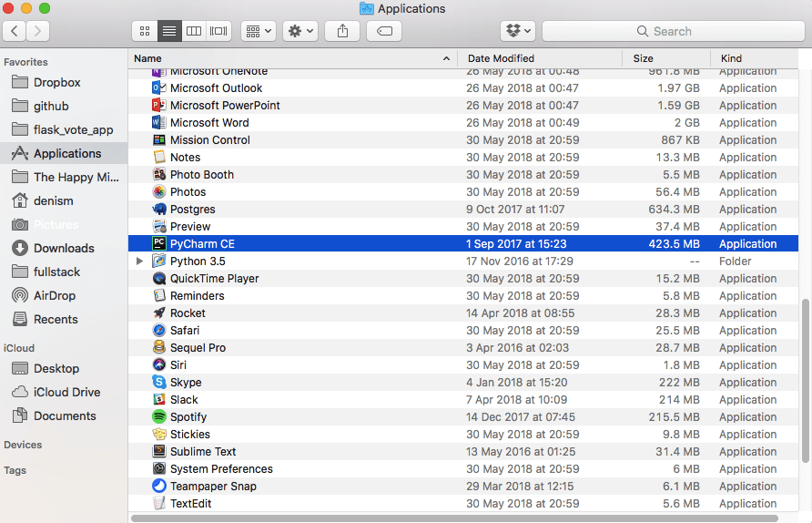812x523 pixels.
Task: Select the Mission Control app icon
Action: click(159, 140)
